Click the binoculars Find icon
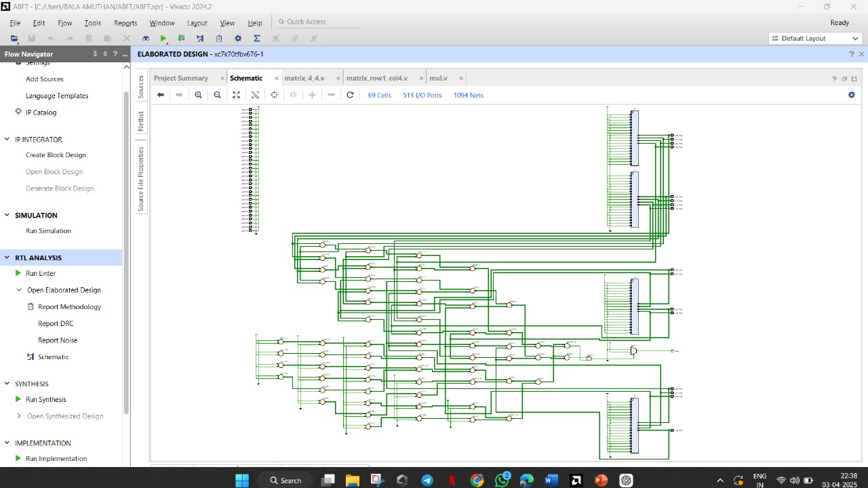This screenshot has height=488, width=868. coord(145,39)
